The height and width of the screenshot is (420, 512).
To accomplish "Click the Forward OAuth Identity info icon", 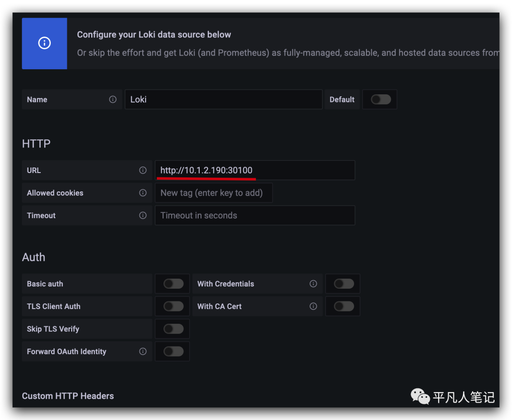I will [x=143, y=351].
